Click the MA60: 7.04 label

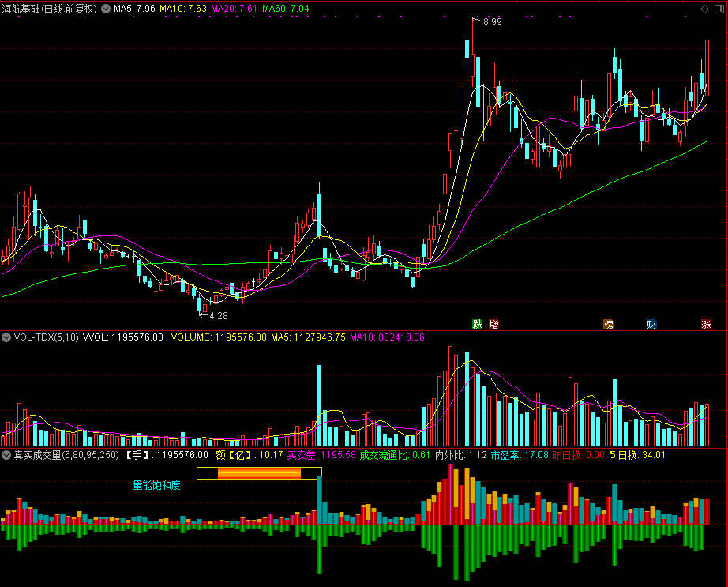click(x=286, y=9)
